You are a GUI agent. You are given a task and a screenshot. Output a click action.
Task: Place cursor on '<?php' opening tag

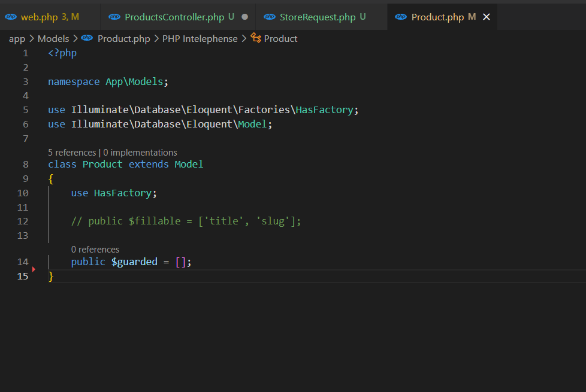62,53
